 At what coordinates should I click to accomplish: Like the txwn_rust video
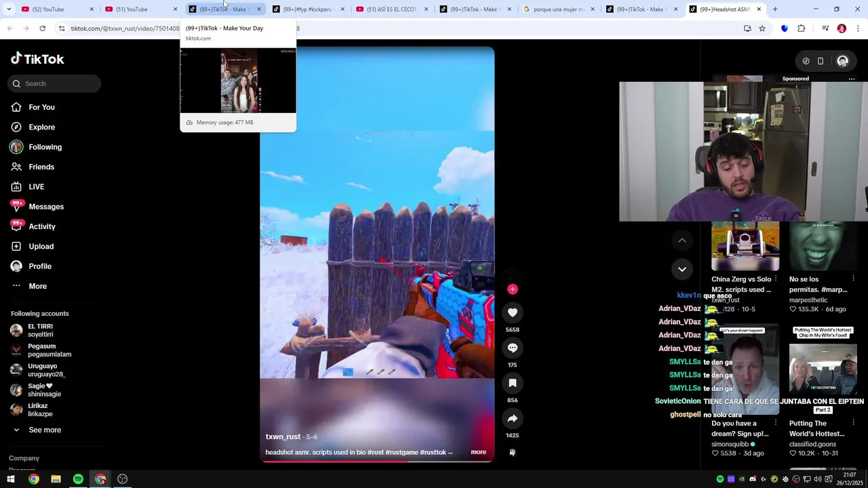pos(513,312)
